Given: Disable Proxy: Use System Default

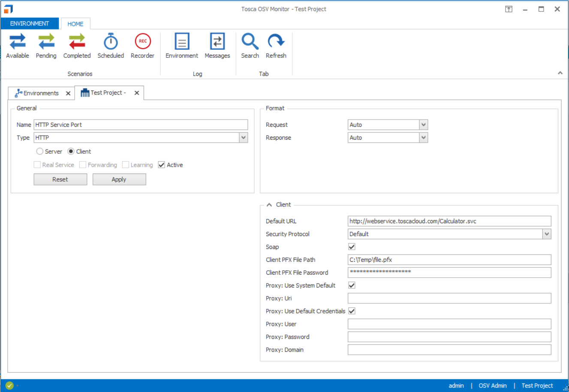Looking at the screenshot, I should 352,285.
